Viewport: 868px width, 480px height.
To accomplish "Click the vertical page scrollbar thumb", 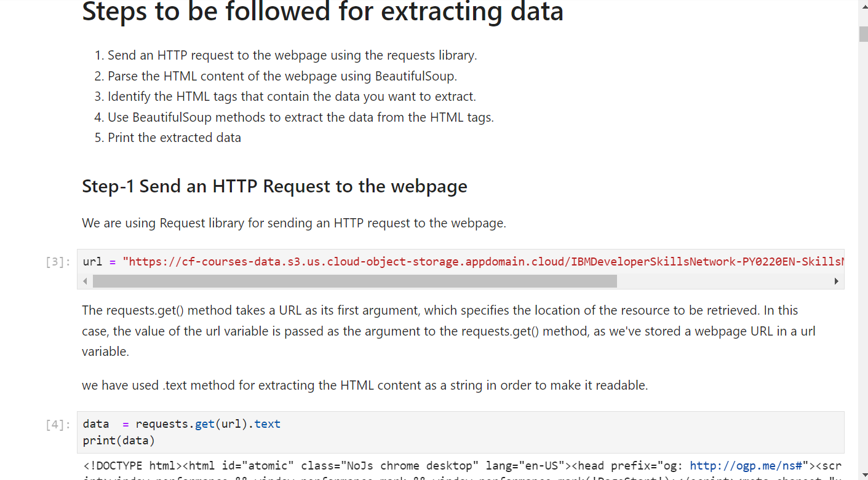I will click(863, 34).
